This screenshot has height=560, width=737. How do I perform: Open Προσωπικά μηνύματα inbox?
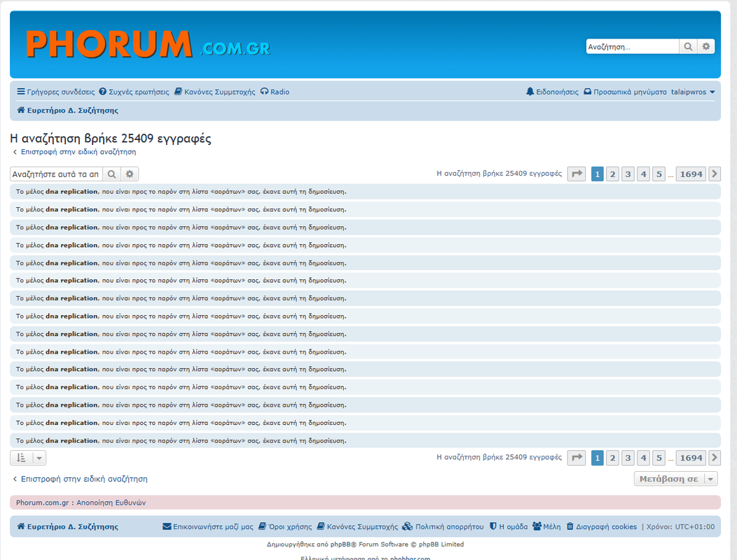[625, 92]
